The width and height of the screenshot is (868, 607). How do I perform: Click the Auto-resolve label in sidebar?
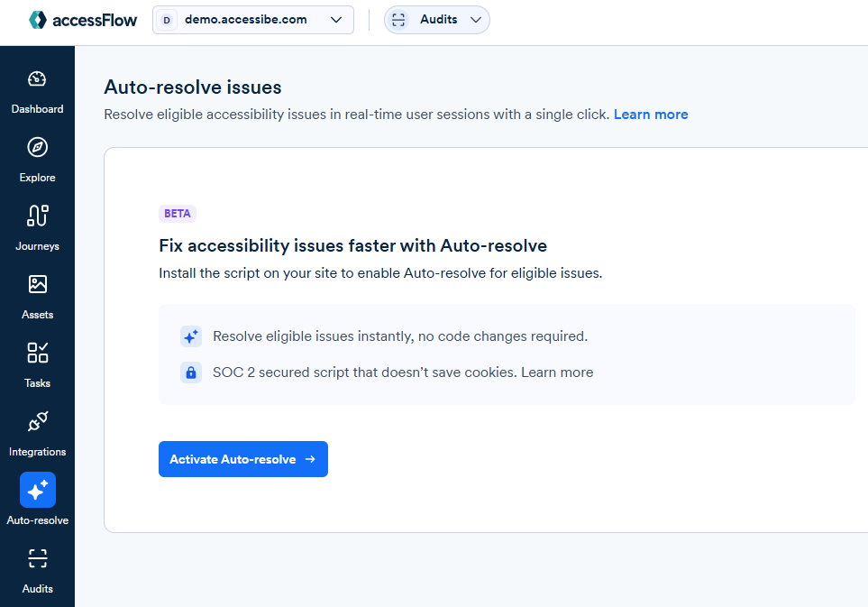pos(38,520)
